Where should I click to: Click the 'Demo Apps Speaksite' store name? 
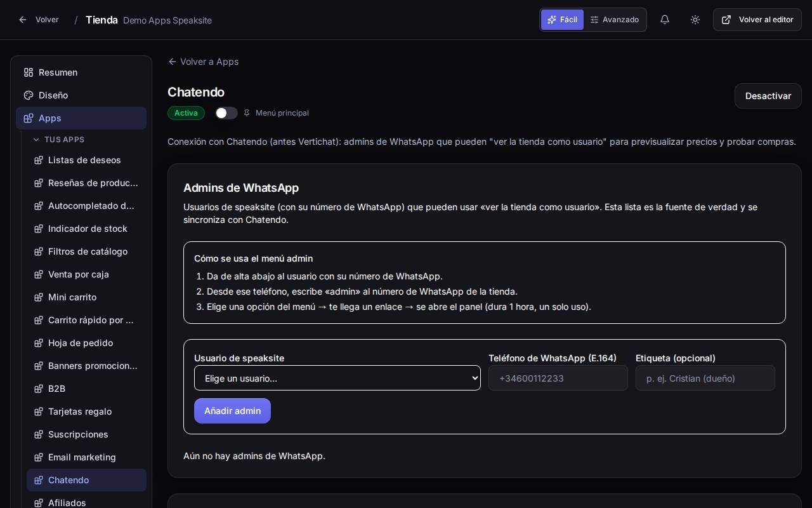point(167,20)
